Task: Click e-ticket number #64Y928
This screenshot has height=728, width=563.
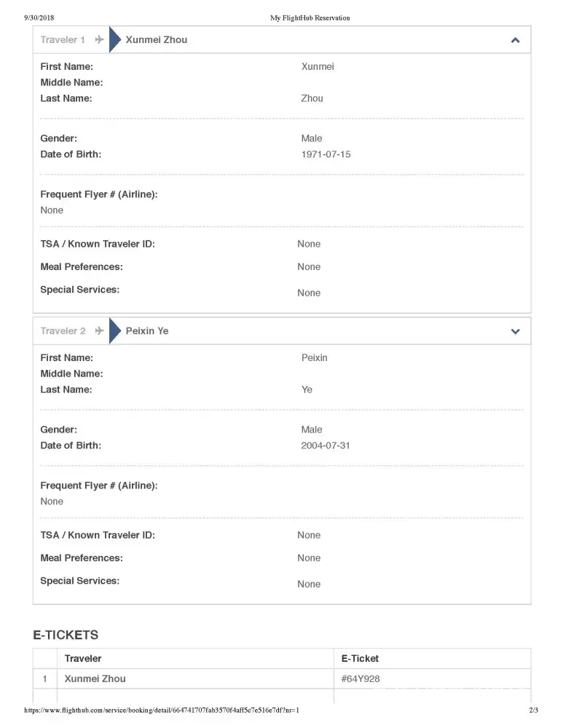Action: click(x=360, y=679)
